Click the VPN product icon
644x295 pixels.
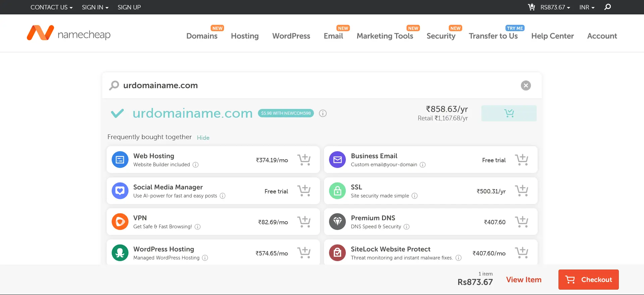(120, 222)
